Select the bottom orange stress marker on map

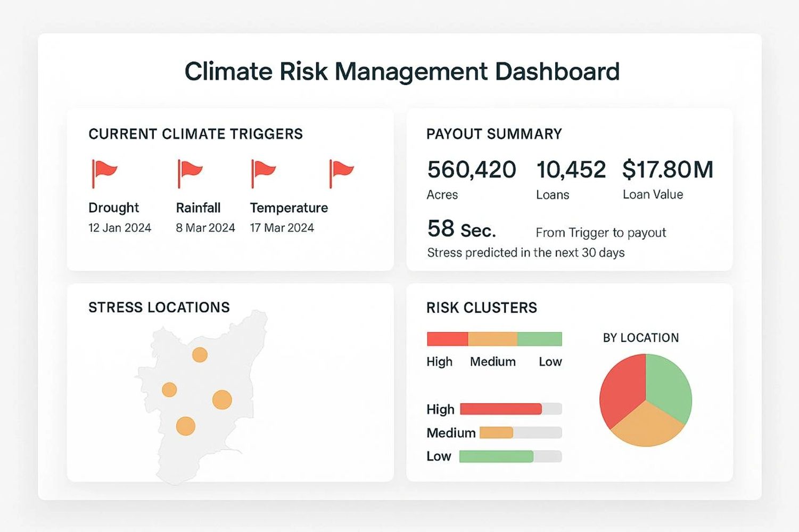(x=185, y=426)
